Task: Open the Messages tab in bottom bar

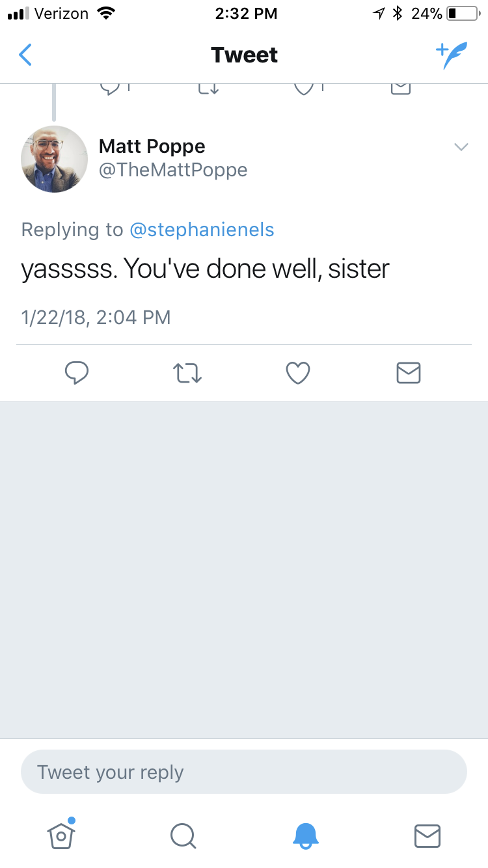Action: point(427,835)
